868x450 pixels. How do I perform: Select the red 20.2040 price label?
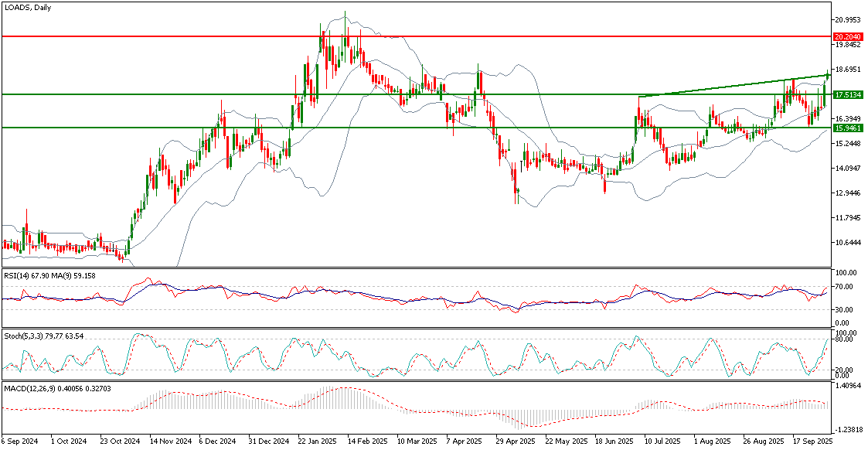849,36
